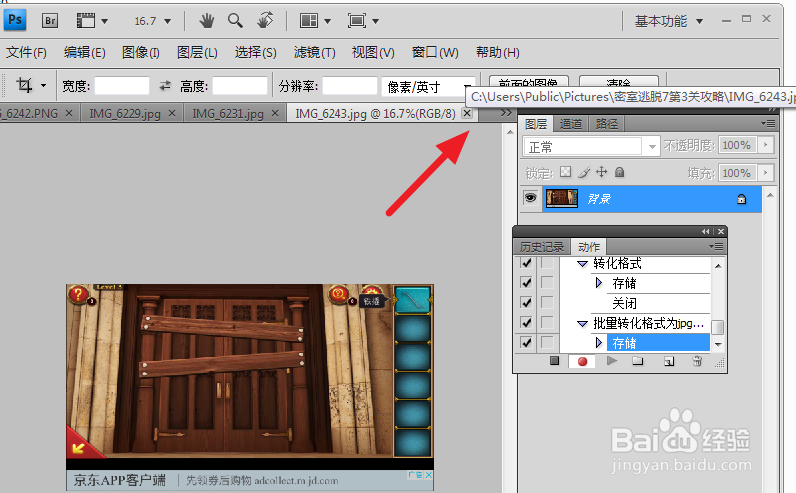Toggle the dialog box for the 批量转化格式为jpg action
796x493 pixels.
(x=547, y=322)
